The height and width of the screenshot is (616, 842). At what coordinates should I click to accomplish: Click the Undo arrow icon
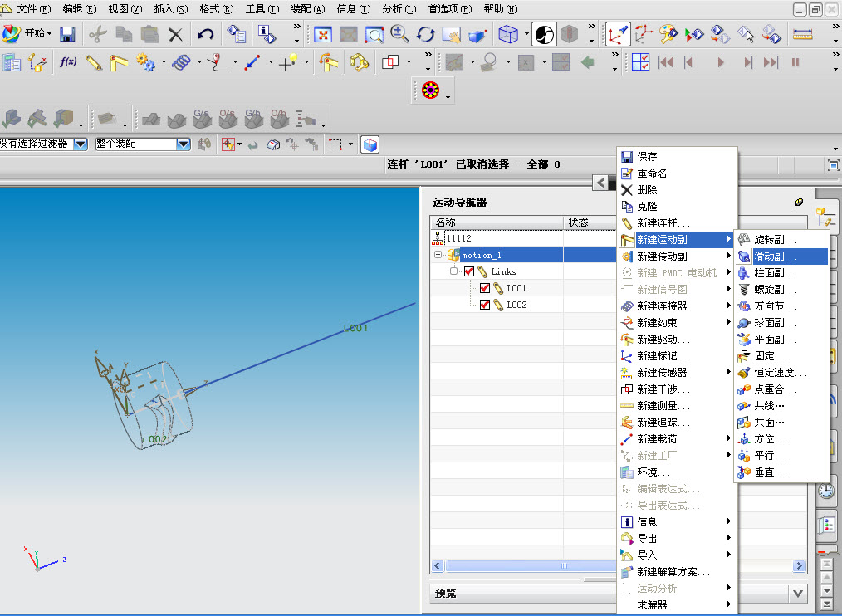point(205,34)
